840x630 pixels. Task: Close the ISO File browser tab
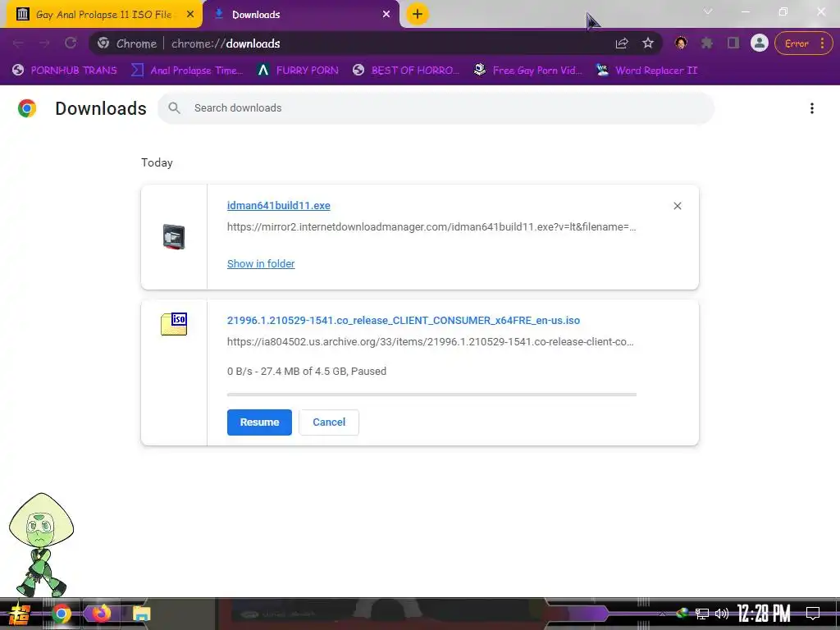(x=190, y=15)
